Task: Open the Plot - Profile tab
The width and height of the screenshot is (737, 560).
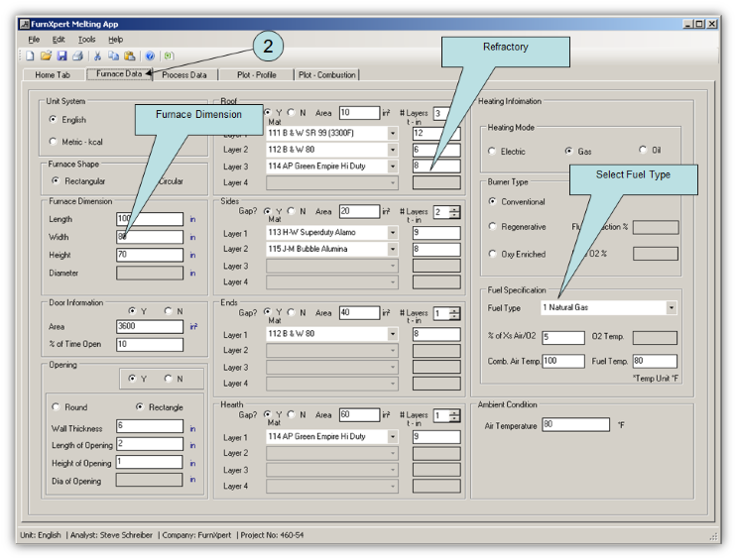Action: click(x=256, y=74)
